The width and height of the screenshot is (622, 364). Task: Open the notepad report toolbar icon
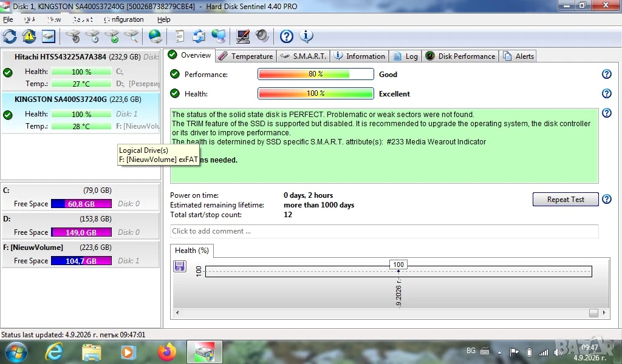[180, 36]
